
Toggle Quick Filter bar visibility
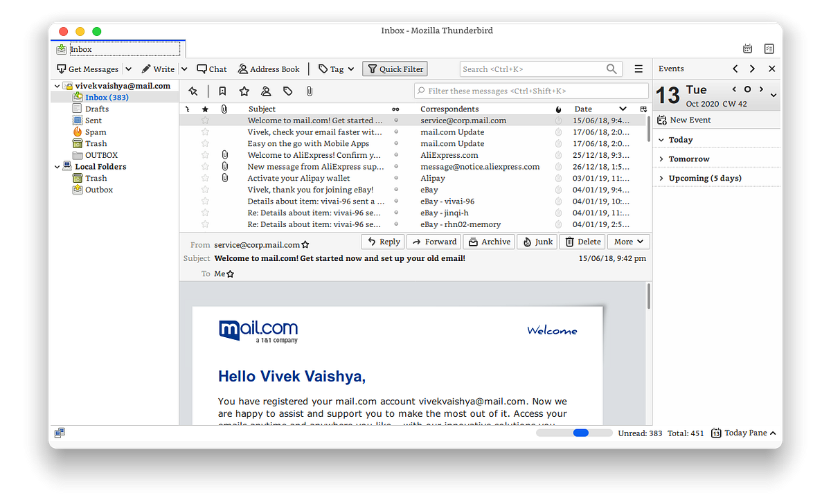(395, 69)
